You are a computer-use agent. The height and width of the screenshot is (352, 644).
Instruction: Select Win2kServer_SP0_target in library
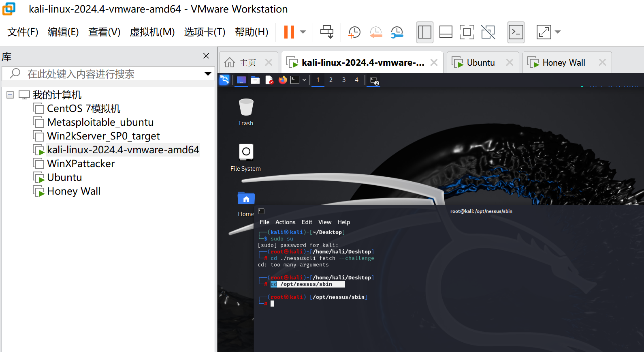(103, 136)
